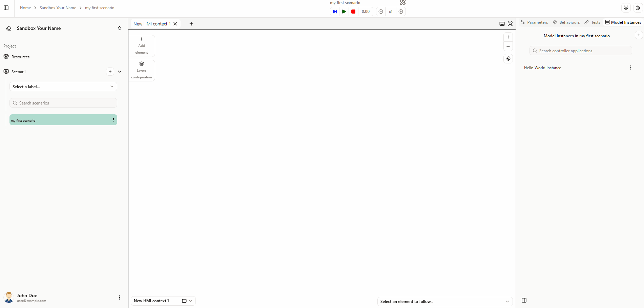Viewport: 644px width, 308px height.
Task: Collapse the Scenarii section chevron
Action: (120, 72)
